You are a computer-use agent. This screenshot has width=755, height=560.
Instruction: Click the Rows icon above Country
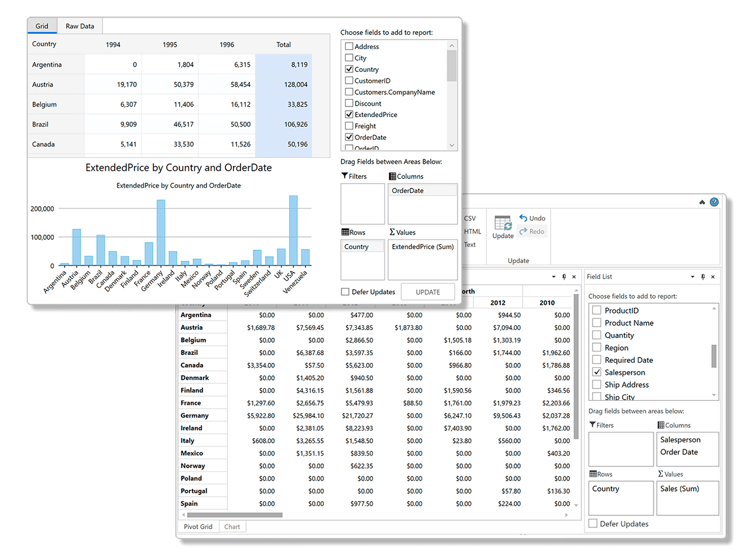[344, 232]
